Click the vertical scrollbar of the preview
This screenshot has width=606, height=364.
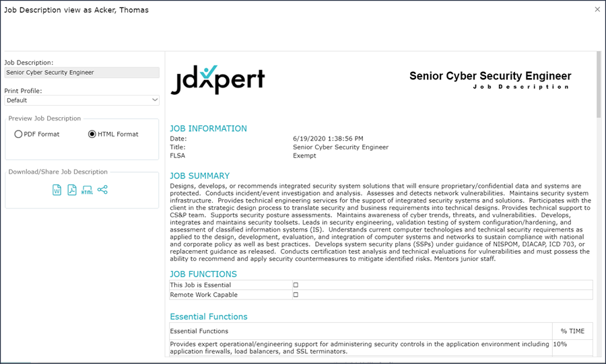pyautogui.click(x=599, y=202)
